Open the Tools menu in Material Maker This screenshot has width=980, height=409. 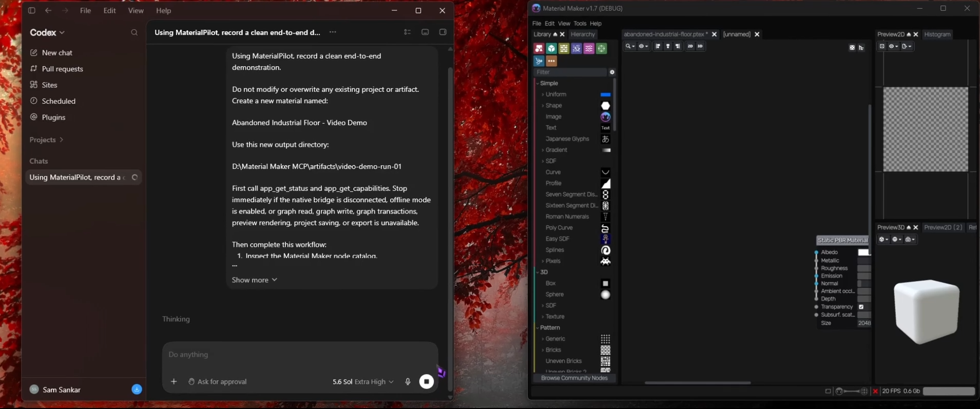[580, 24]
